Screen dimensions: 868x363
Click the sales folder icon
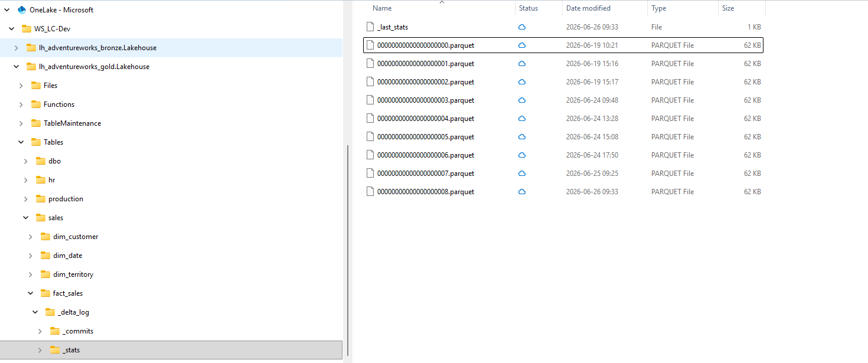click(41, 218)
